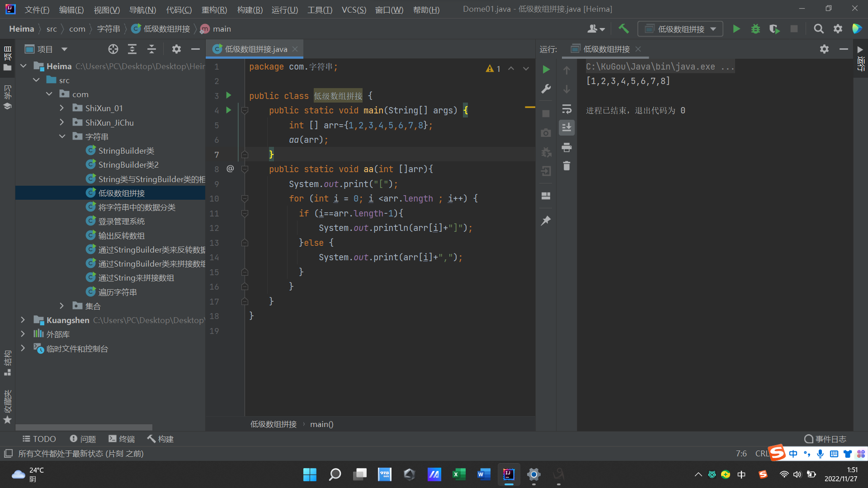This screenshot has width=868, height=488.
Task: Open 登录管理系统 class in project tree
Action: click(121, 221)
